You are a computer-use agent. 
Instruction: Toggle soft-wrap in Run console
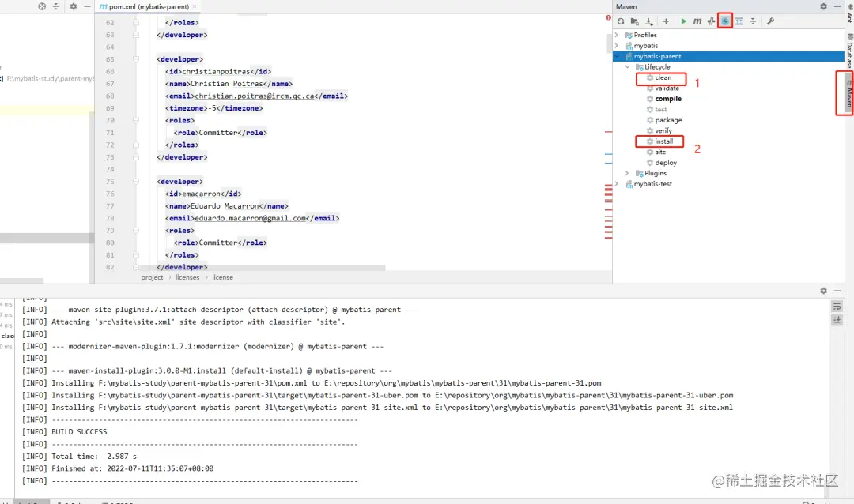point(837,307)
